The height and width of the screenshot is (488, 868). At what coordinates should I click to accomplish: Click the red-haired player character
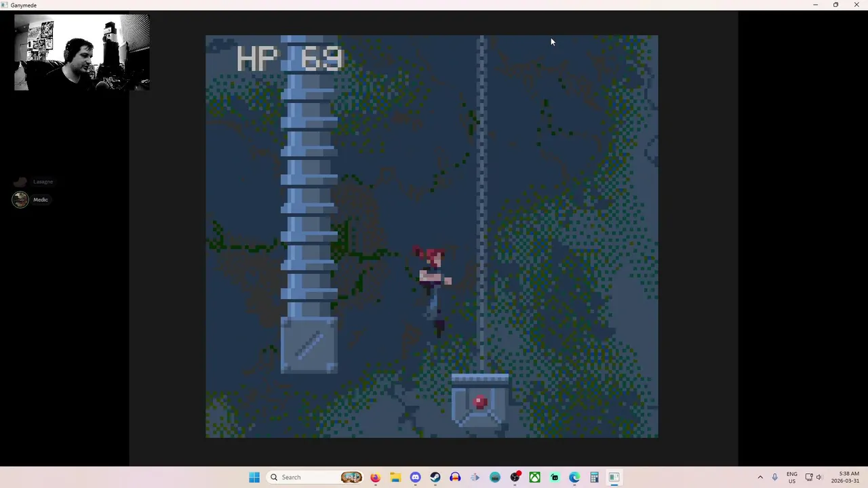[432, 290]
